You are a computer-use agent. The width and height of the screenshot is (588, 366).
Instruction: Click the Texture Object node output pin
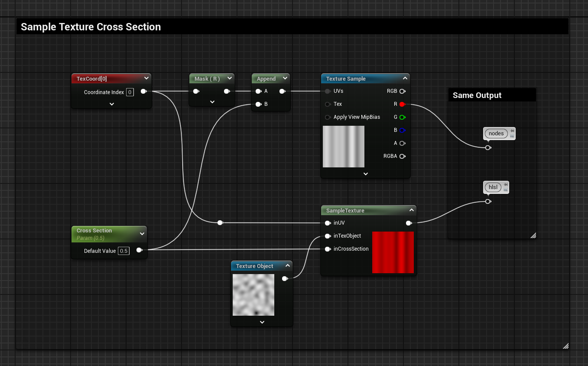tap(285, 278)
